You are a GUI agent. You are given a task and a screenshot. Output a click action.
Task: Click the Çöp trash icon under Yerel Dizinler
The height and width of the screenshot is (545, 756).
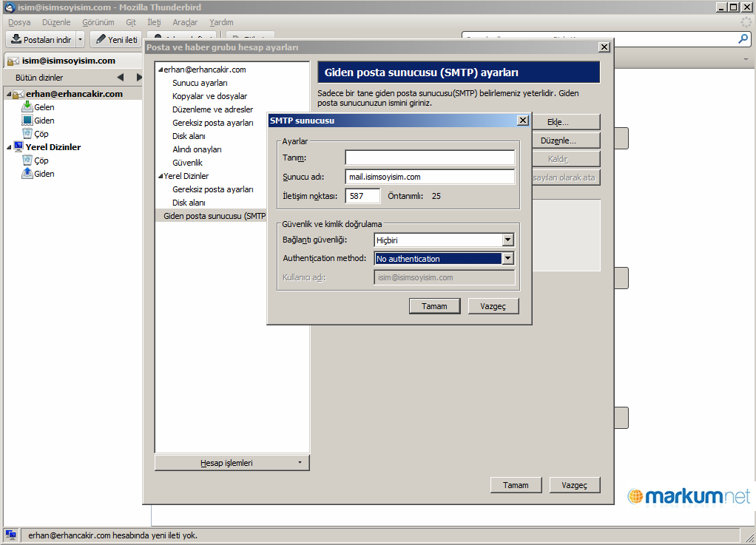point(27,160)
